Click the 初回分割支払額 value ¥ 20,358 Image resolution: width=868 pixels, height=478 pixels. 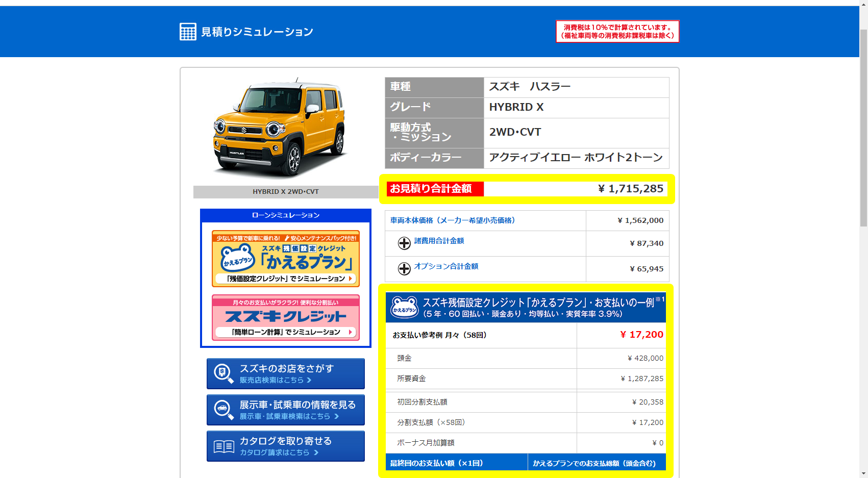click(648, 402)
